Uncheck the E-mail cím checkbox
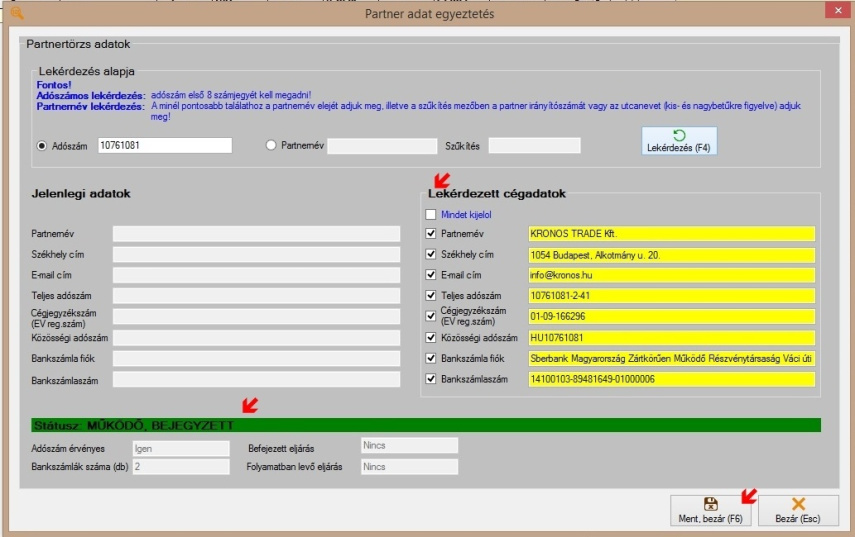Viewport: 855px width, 537px height. [x=431, y=275]
